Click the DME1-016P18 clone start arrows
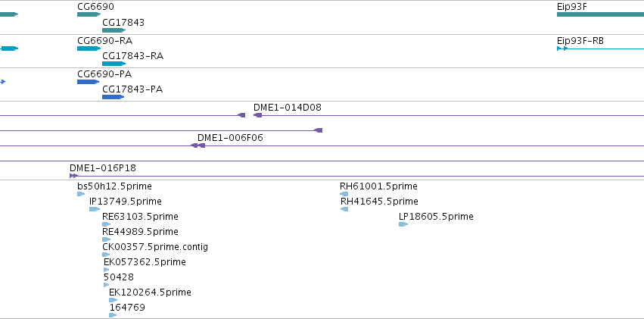Image resolution: width=644 pixels, height=319 pixels. pyautogui.click(x=73, y=176)
